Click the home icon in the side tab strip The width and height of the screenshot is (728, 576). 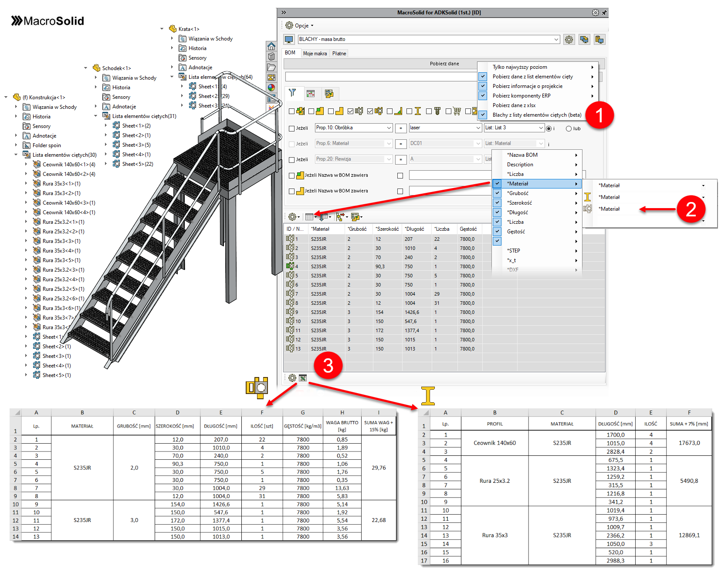point(271,46)
